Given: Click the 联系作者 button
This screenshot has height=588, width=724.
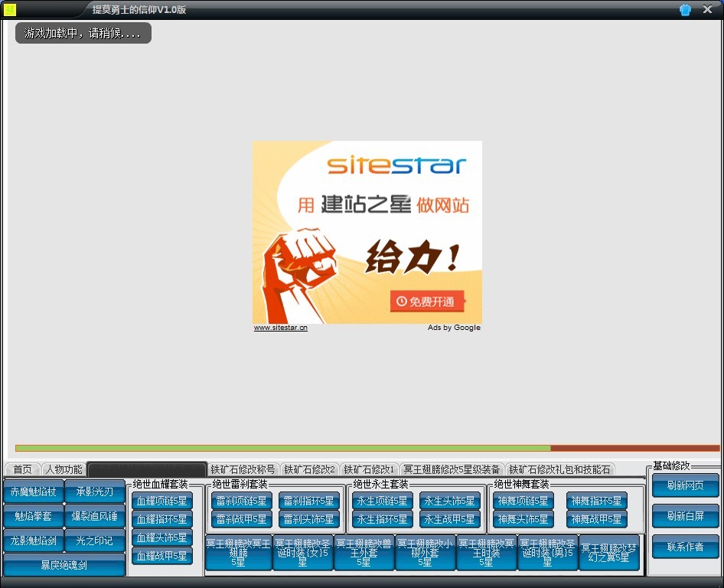Looking at the screenshot, I should [x=685, y=547].
